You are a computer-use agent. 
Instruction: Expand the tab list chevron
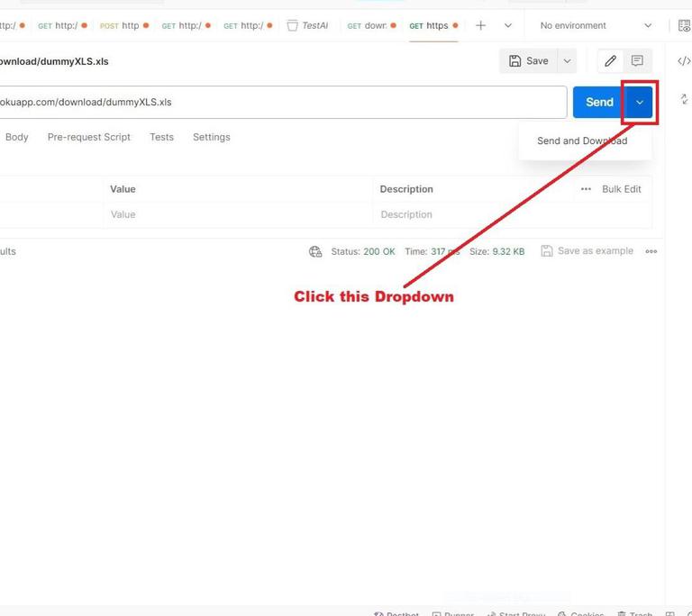click(508, 25)
